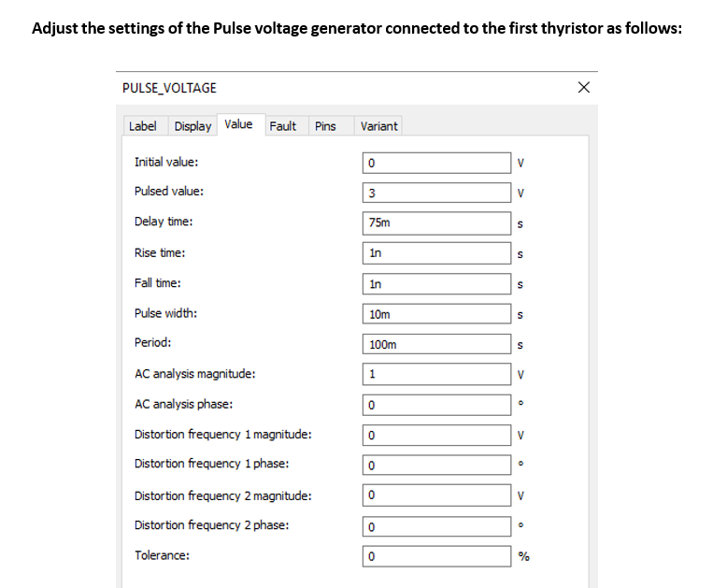Screen dimensions: 713x588
Task: Click the Period input field
Action: pyautogui.click(x=437, y=344)
